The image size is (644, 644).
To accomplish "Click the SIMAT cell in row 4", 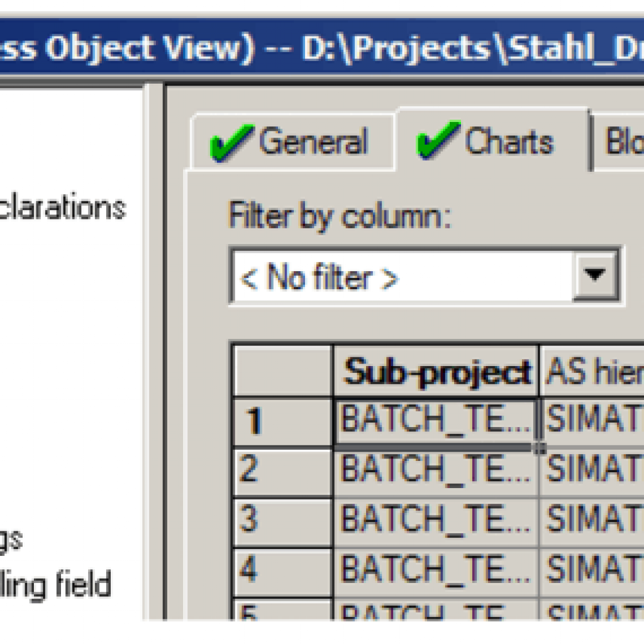I will pos(592,572).
